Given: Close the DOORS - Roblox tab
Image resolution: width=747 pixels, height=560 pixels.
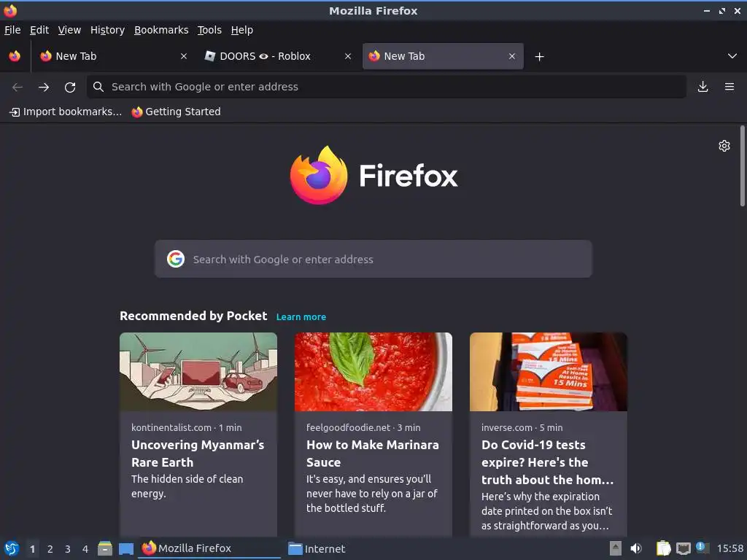Looking at the screenshot, I should point(348,56).
